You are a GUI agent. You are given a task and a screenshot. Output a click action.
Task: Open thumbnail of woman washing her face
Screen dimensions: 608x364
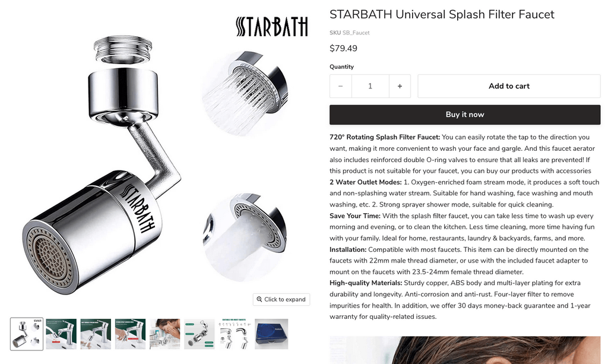(x=165, y=334)
